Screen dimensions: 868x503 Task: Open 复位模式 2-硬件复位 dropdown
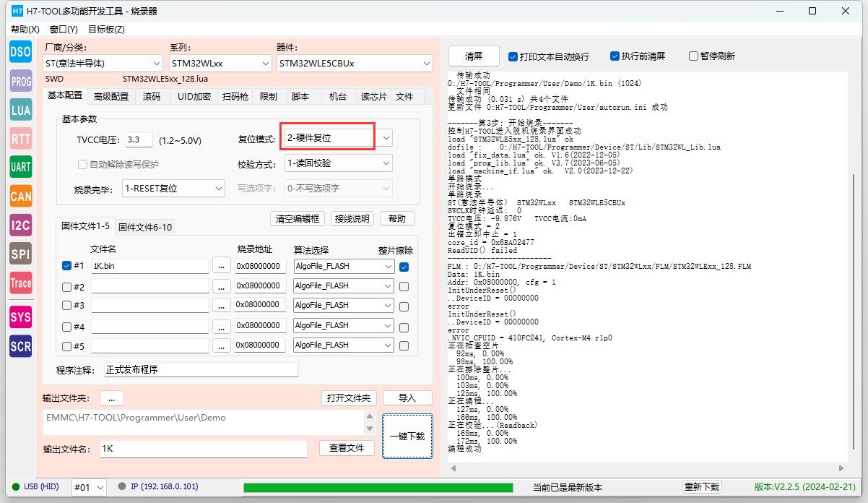click(x=339, y=137)
